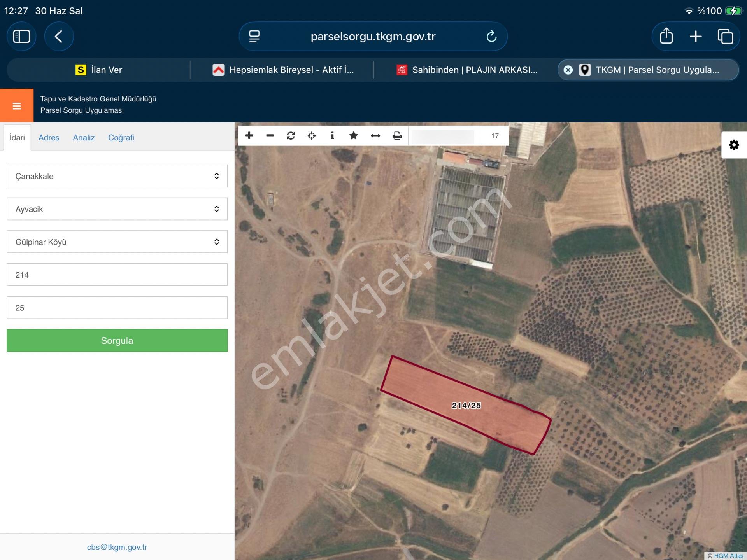Tap the share icon in Safari
Screen dimensions: 747x560
pyautogui.click(x=666, y=36)
